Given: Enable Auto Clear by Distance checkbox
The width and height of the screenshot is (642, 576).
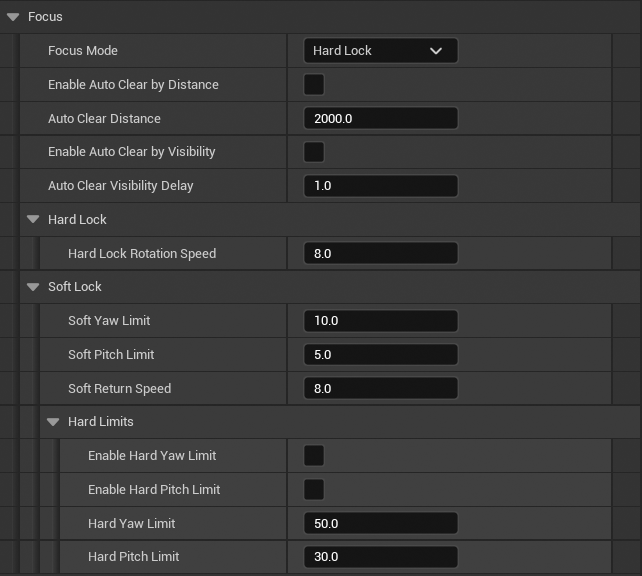Looking at the screenshot, I should tap(314, 85).
